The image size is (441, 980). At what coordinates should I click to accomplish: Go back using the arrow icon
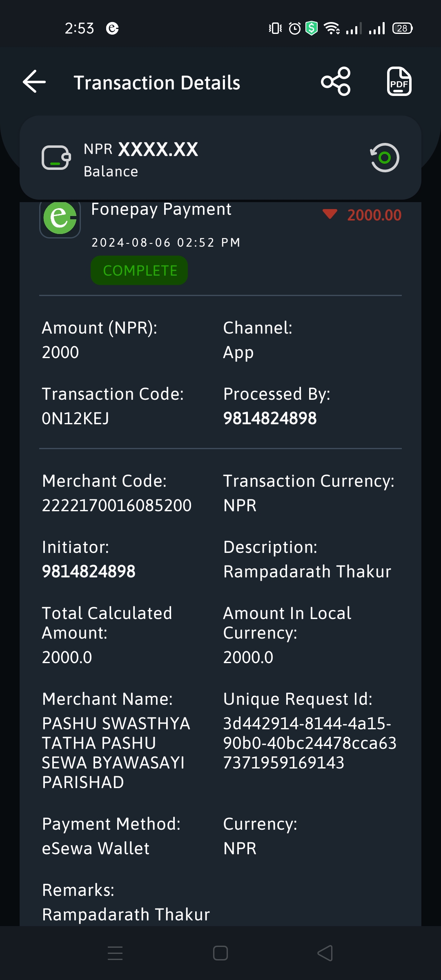coord(34,82)
